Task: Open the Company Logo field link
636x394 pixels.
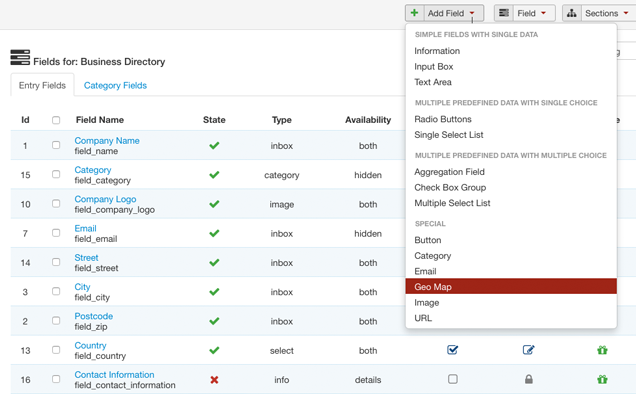Action: point(105,199)
